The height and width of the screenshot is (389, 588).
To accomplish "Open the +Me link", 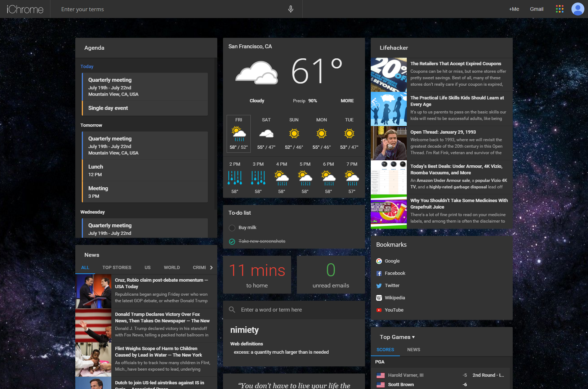I will click(514, 9).
